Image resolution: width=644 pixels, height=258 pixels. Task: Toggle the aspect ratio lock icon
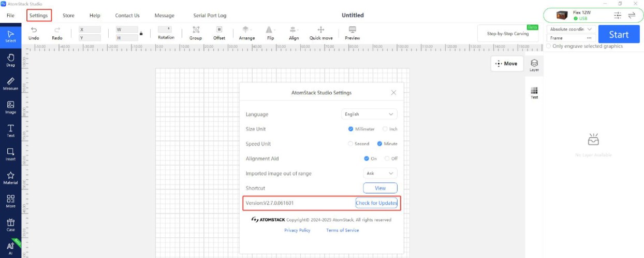141,34
